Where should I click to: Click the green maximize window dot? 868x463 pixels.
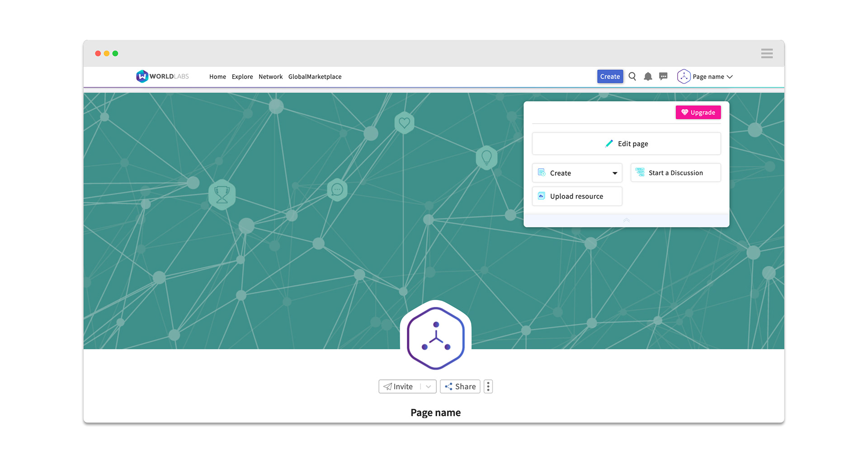(115, 53)
